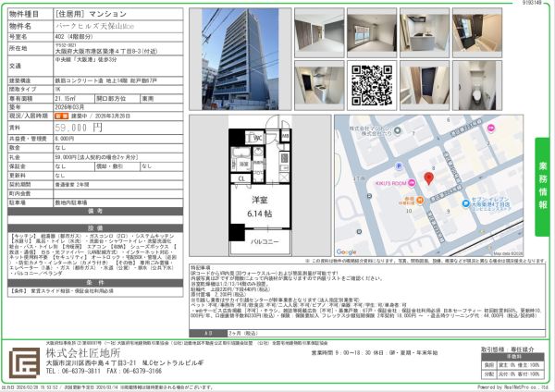
Task: Click the TEL 06-6379-3811 phone number
Action: click(x=73, y=371)
